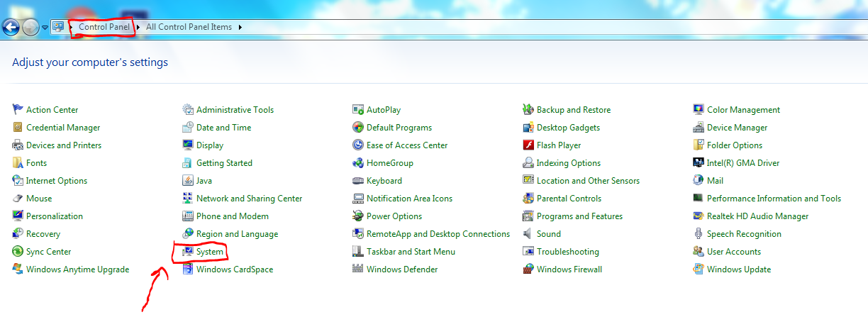Screen dimensions: 868x317
Task: Open the Folder Options link
Action: click(735, 145)
